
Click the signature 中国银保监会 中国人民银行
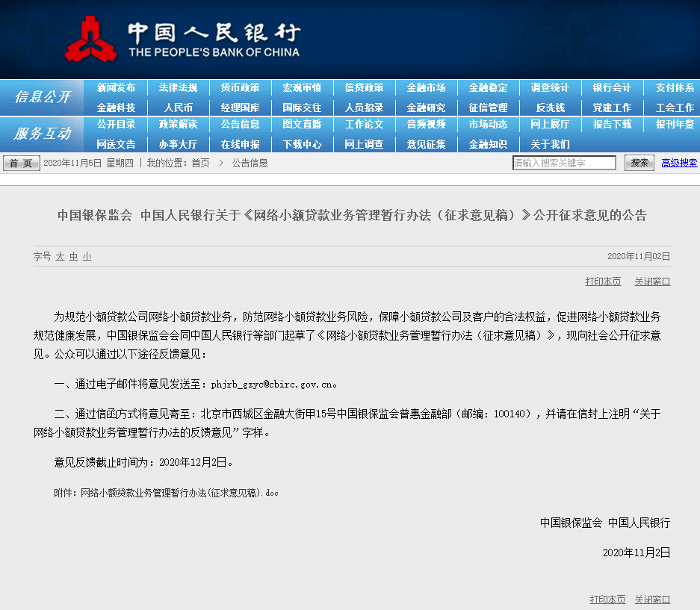click(x=605, y=523)
